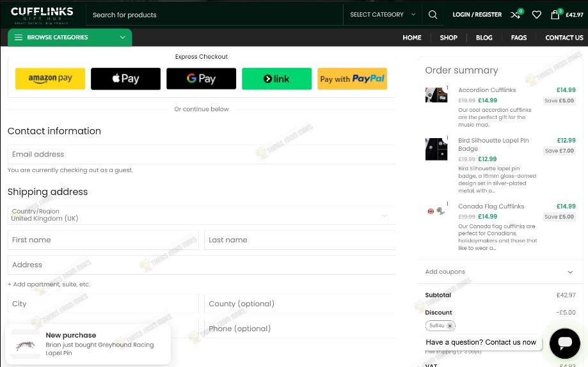
Task: Open the shopping cart bag icon
Action: (x=555, y=15)
